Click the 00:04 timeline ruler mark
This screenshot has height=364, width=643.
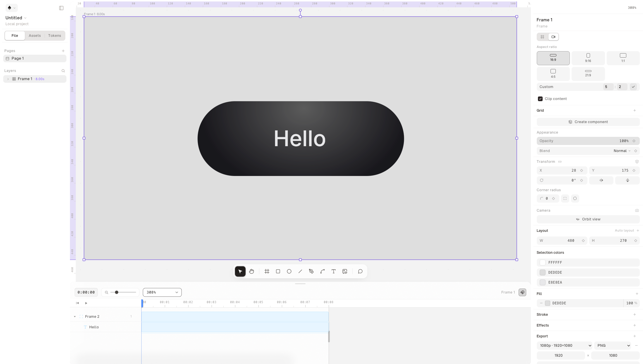235,302
